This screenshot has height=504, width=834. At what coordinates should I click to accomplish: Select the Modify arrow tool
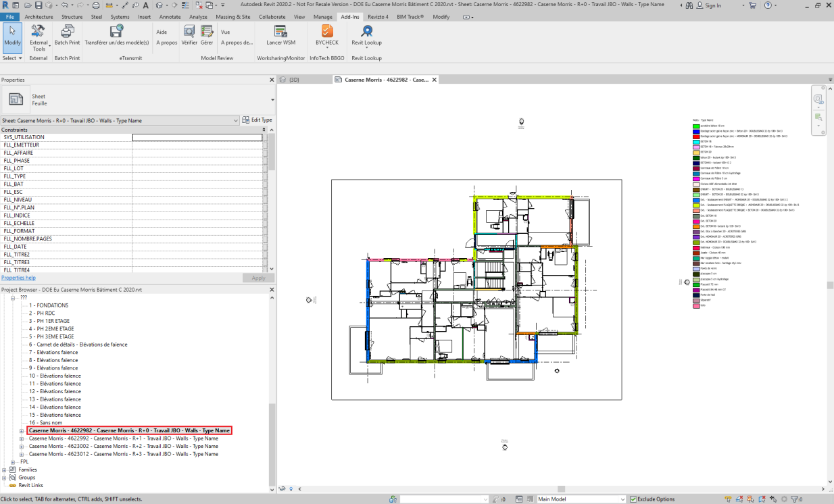(12, 37)
